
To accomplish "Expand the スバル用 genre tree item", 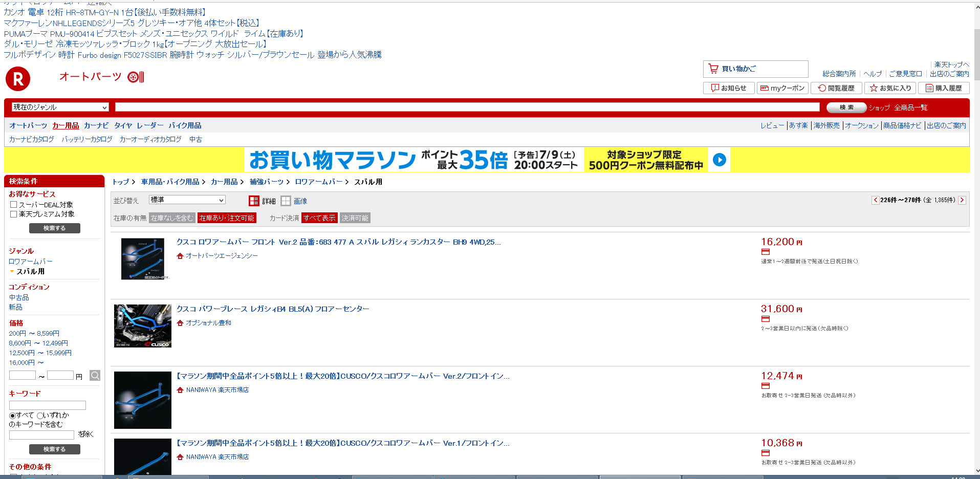I will [12, 272].
